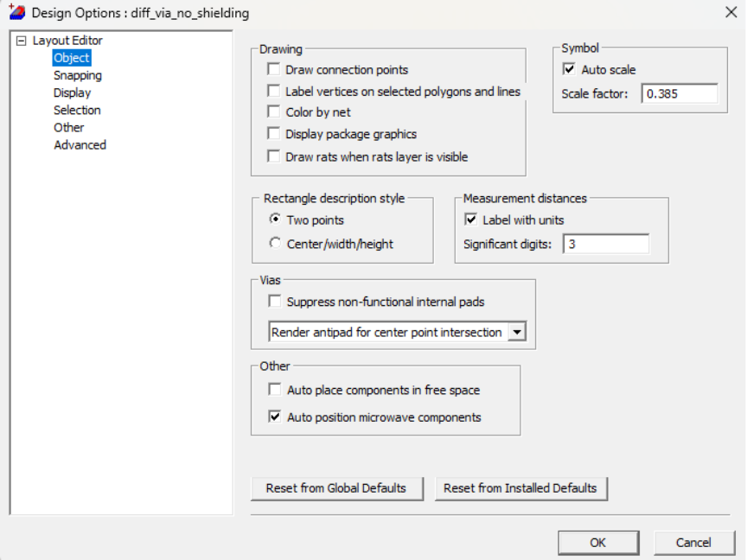Select the Center/width/height rectangle style
The width and height of the screenshot is (747, 560).
click(274, 243)
